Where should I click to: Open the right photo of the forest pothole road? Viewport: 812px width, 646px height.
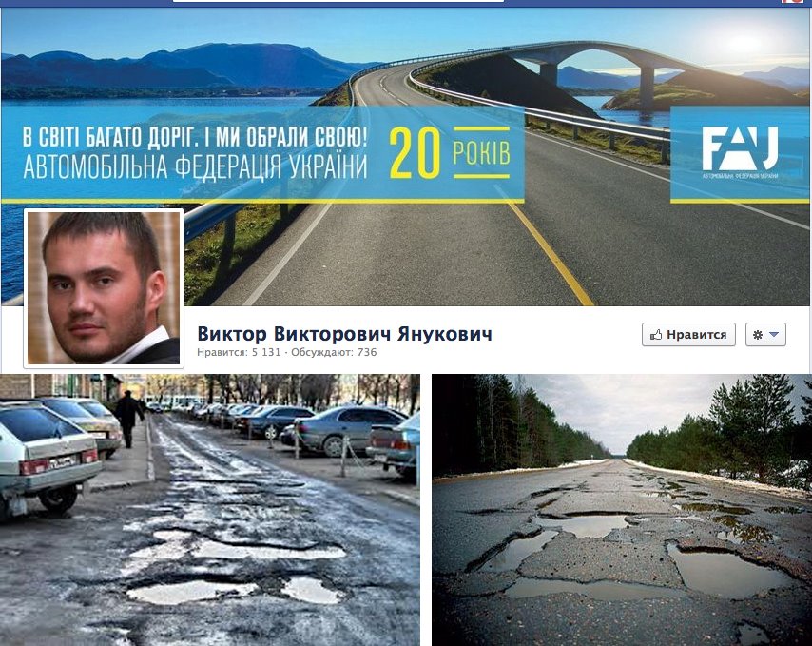point(622,510)
